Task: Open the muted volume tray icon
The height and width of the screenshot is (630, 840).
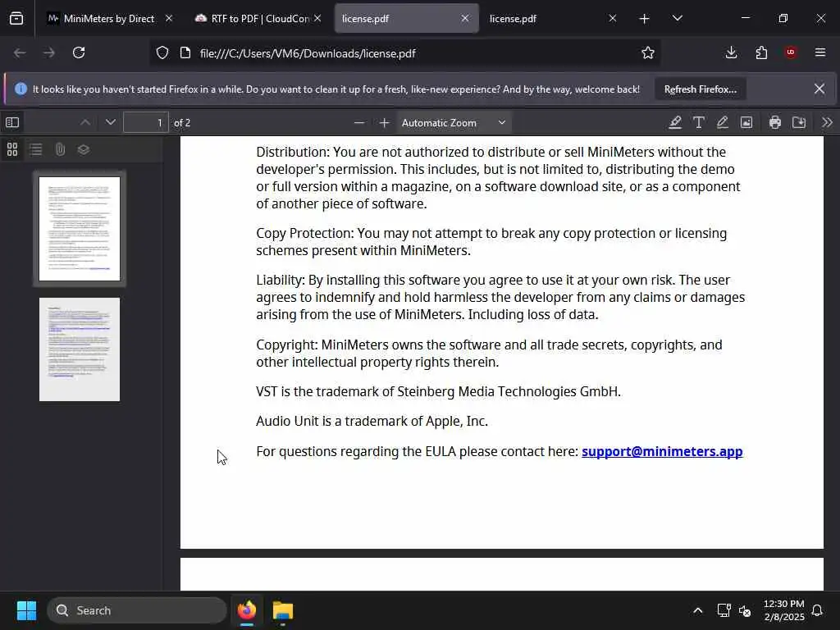Action: tap(745, 610)
